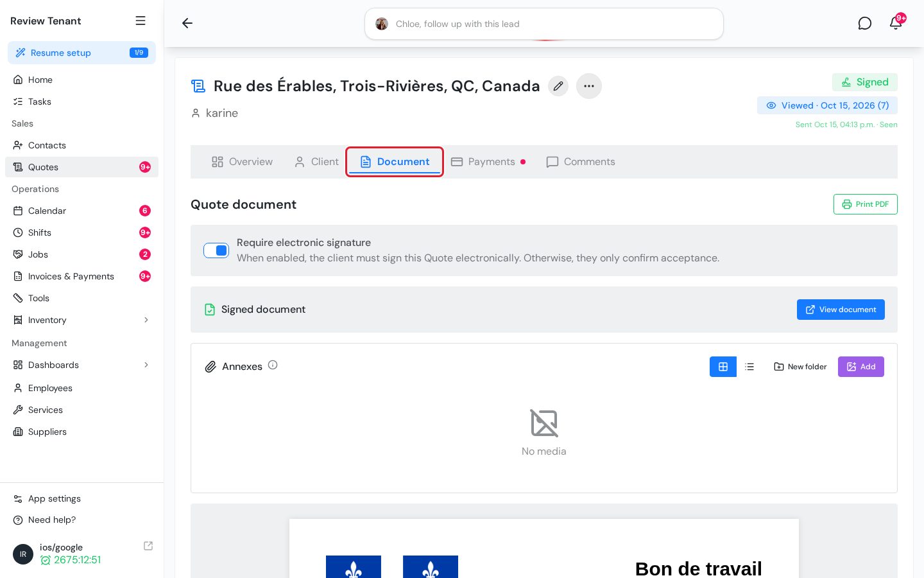Select the Document tab
Screen dimensions: 924x578
tap(395, 162)
